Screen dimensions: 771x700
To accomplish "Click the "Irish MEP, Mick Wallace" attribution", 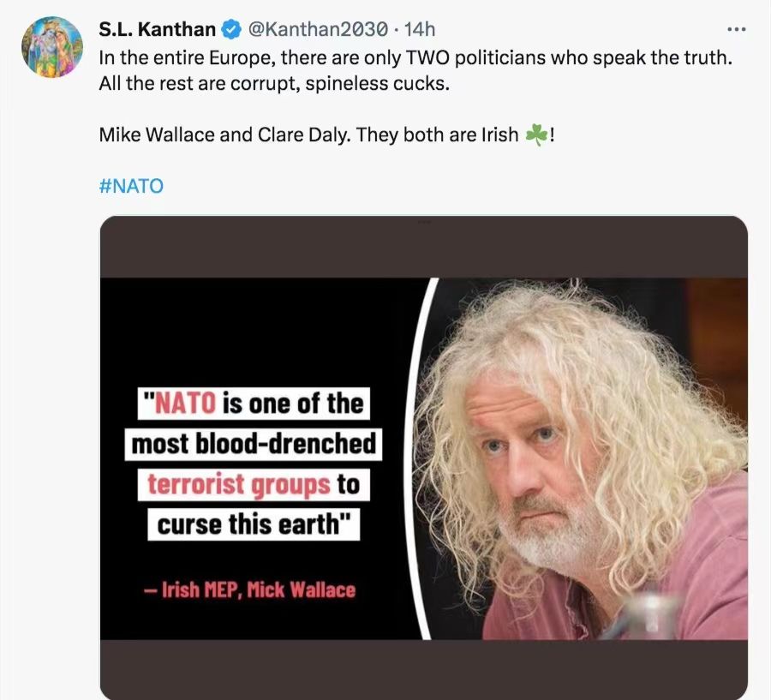I will click(249, 589).
